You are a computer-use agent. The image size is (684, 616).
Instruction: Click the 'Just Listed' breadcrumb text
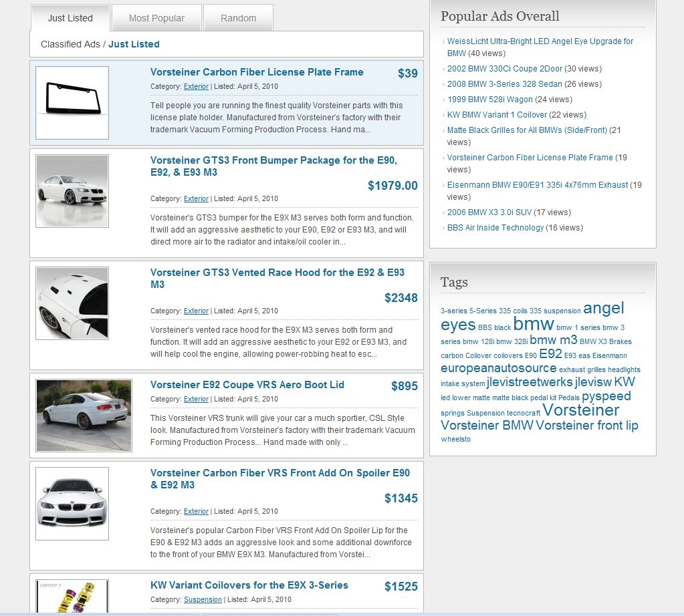(134, 44)
